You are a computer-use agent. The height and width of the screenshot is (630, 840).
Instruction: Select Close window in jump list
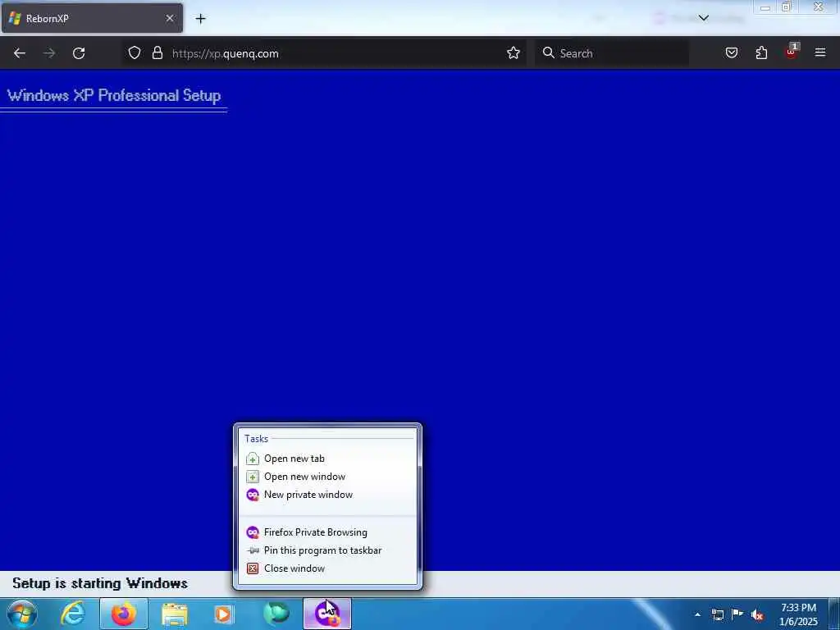327,568
